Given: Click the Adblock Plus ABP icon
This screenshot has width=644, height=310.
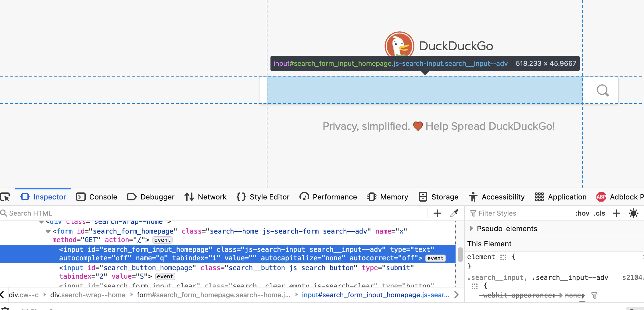Looking at the screenshot, I should pos(601,197).
